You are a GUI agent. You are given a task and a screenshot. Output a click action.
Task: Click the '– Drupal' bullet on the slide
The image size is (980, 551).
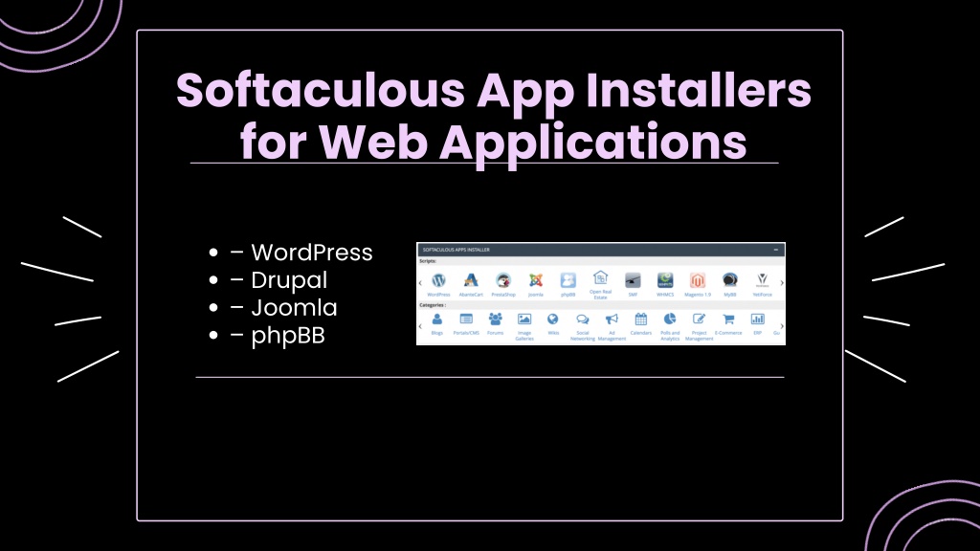tap(278, 280)
